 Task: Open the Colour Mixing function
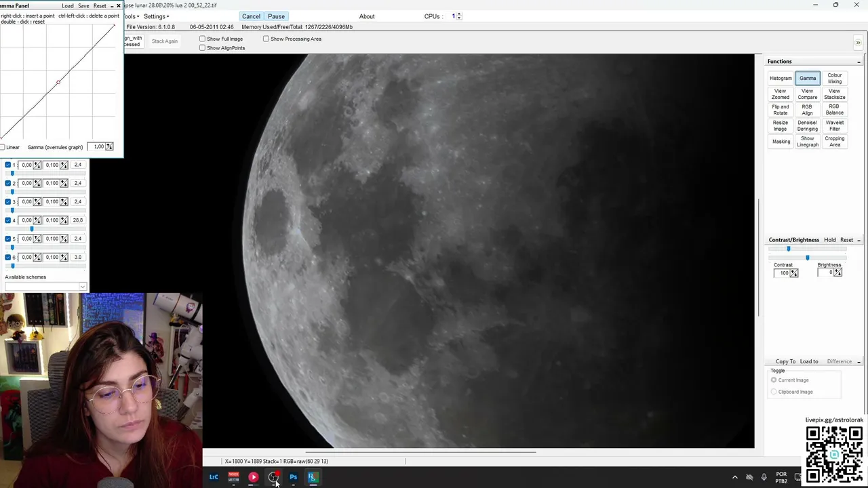835,79
